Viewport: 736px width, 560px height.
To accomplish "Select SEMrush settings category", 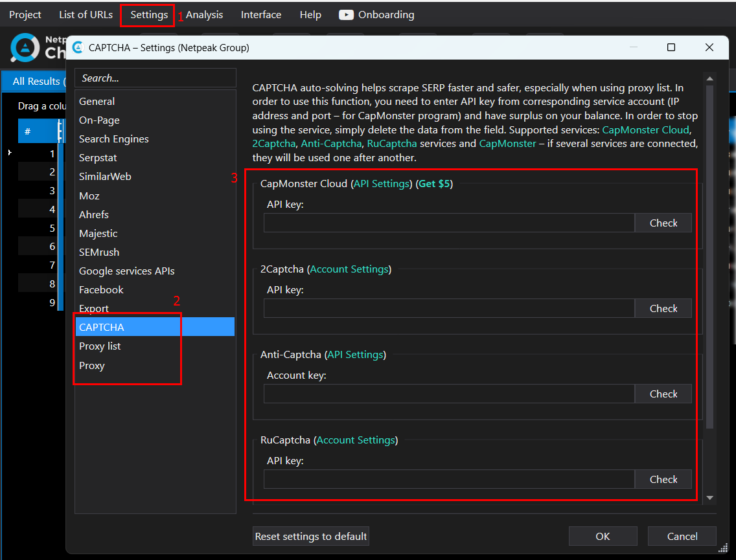I will (155, 252).
